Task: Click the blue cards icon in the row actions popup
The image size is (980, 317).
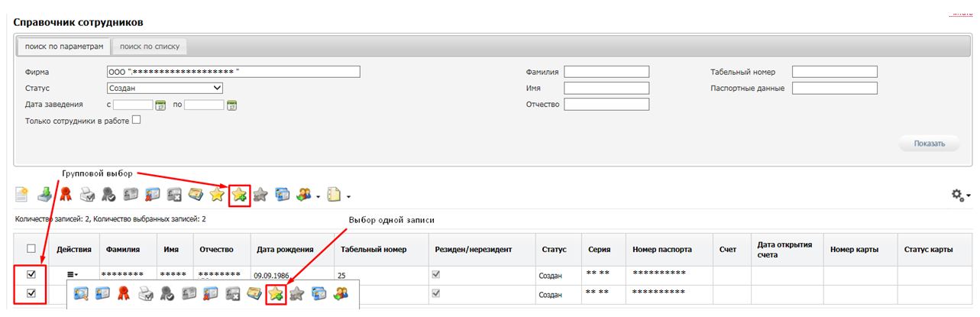Action: click(x=319, y=294)
